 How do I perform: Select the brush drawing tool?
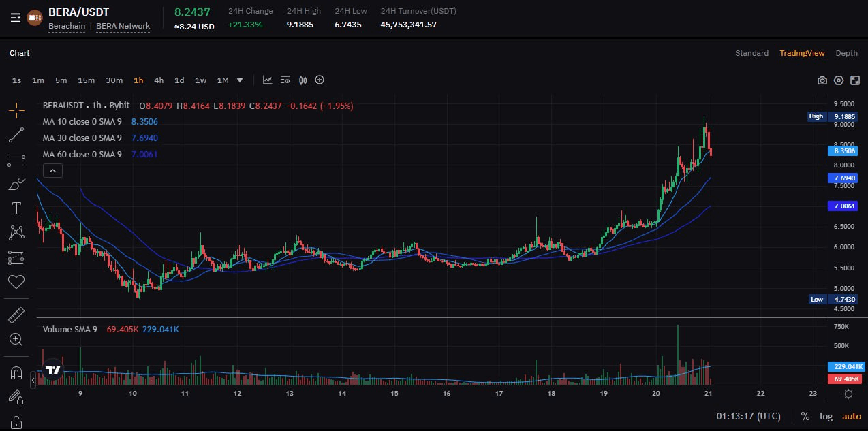[x=16, y=184]
